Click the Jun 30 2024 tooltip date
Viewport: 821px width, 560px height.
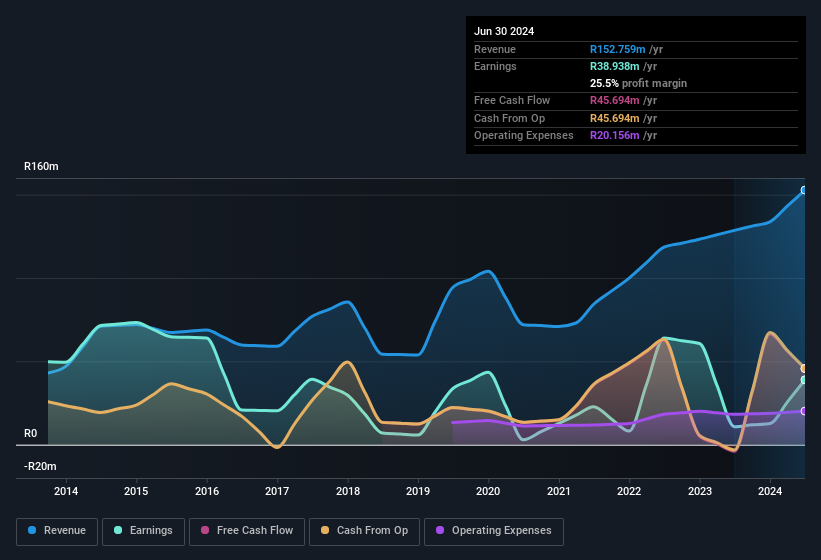coord(504,31)
